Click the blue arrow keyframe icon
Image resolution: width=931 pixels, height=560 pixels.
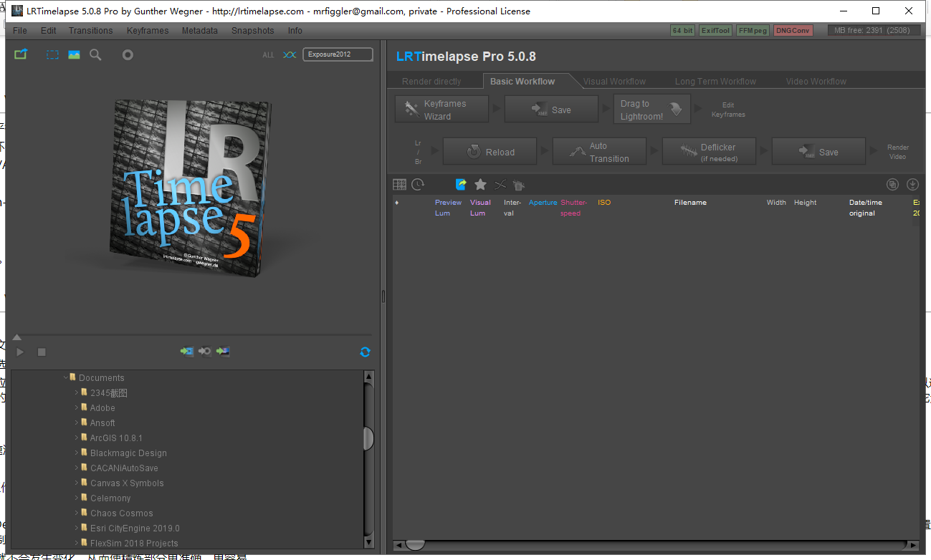coord(461,185)
